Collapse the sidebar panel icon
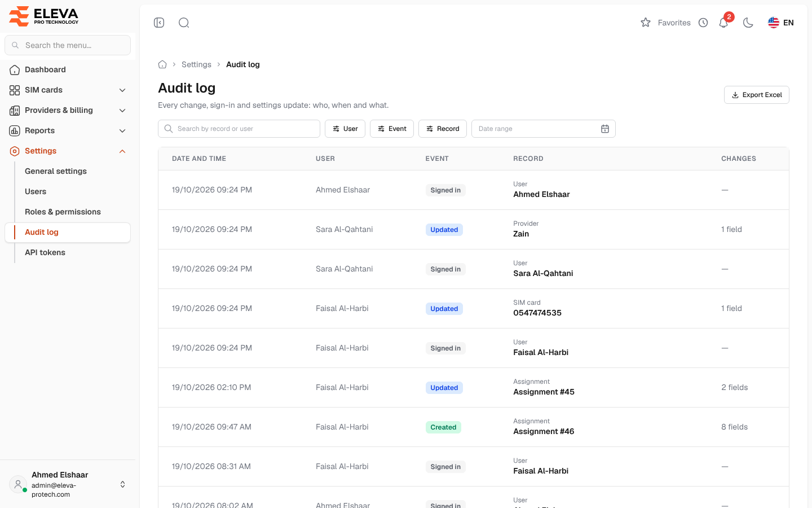The height and width of the screenshot is (508, 812). pos(159,23)
